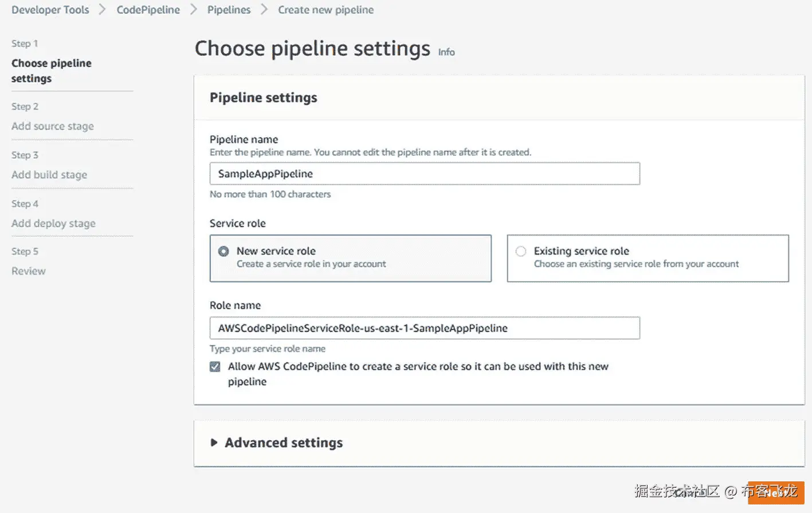Select the New service role radio option
The width and height of the screenshot is (812, 513).
click(x=223, y=251)
